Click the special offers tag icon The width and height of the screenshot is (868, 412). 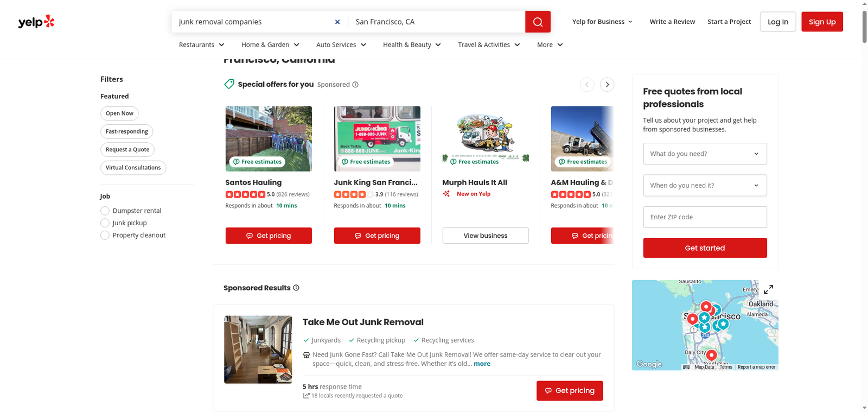click(x=229, y=84)
